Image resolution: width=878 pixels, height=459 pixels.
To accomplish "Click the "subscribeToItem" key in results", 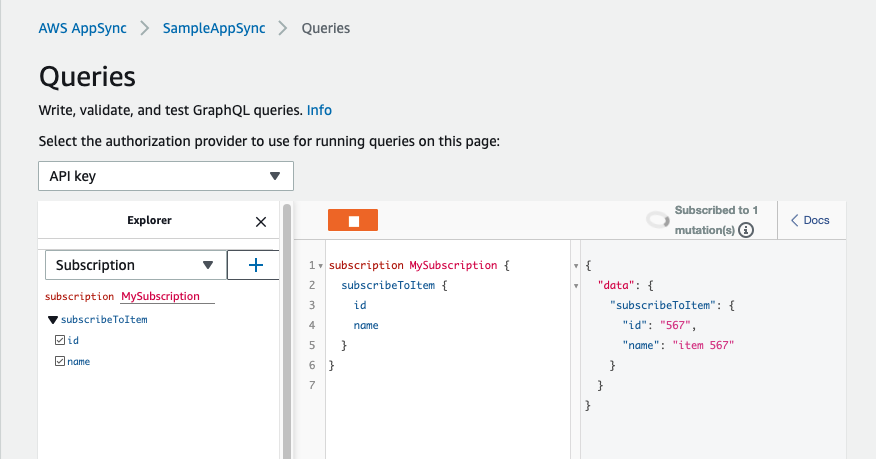I will point(663,305).
